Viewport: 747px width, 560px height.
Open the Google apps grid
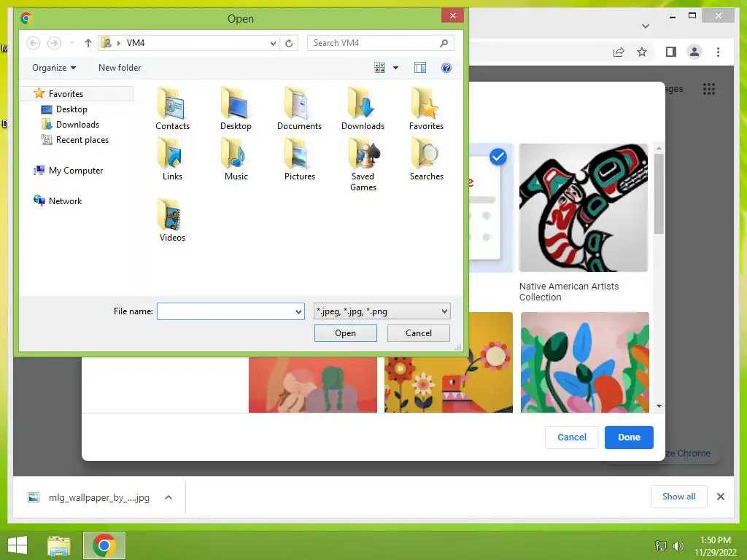click(709, 89)
